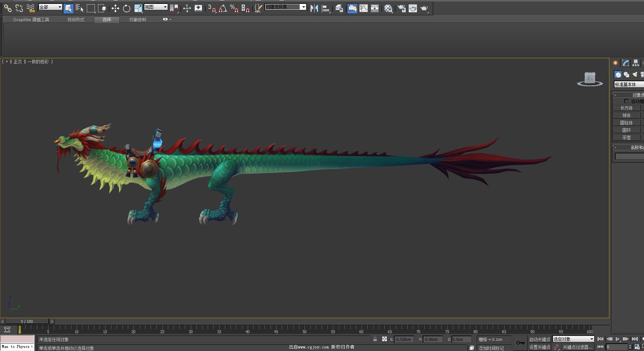This screenshot has height=351, width=644.
Task: Open the Rendered Frame Window teapot icon
Action: tap(413, 8)
